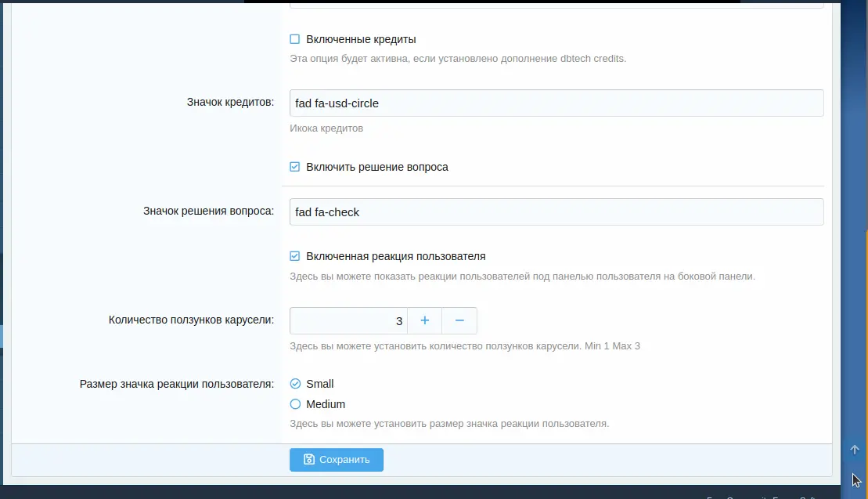Screen dimensions: 868x499
Task: Enable the Включенные кредиты checkbox
Action: tap(295, 39)
